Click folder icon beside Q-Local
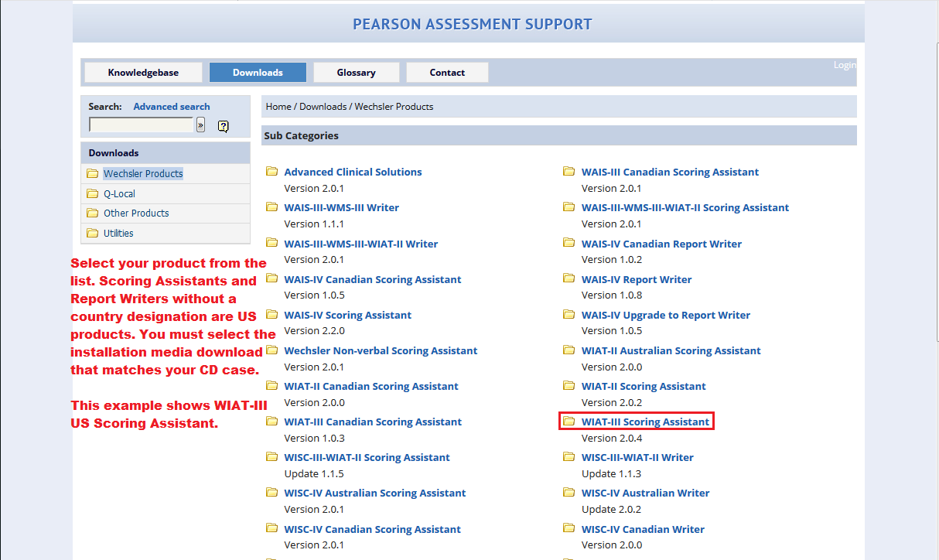The image size is (939, 560). point(93,193)
